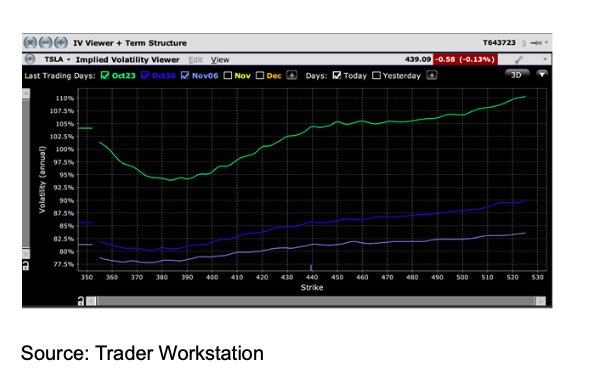Switch to 3D view
The height and width of the screenshot is (392, 595).
pyautogui.click(x=516, y=75)
